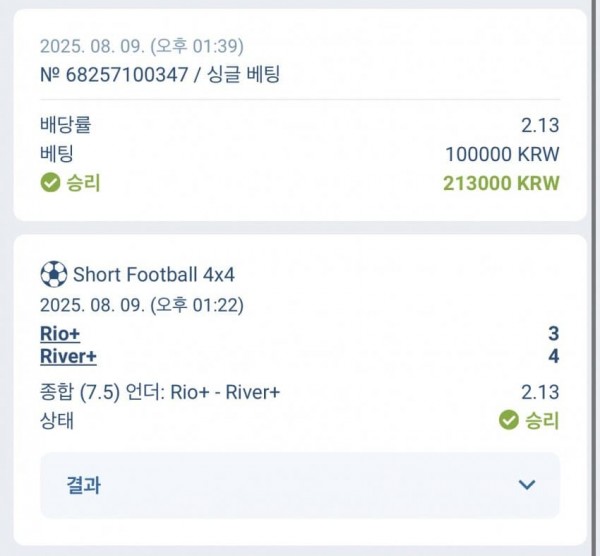Screen dimensions: 600x556
Task: Open the River+ team link
Action: pos(68,356)
